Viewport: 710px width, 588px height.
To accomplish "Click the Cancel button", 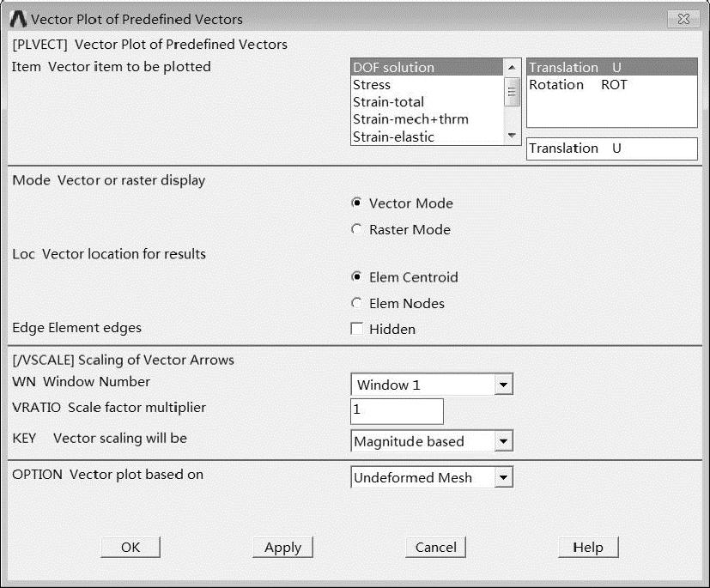I will pyautogui.click(x=435, y=548).
